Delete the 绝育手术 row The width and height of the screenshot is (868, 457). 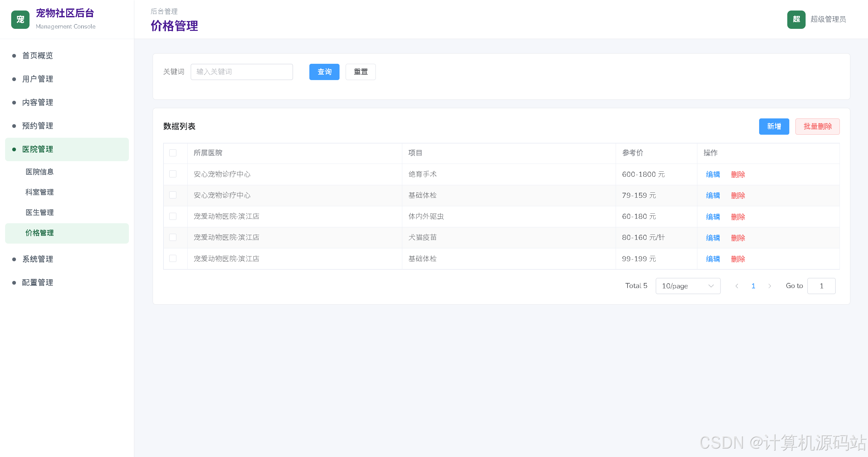coord(738,174)
